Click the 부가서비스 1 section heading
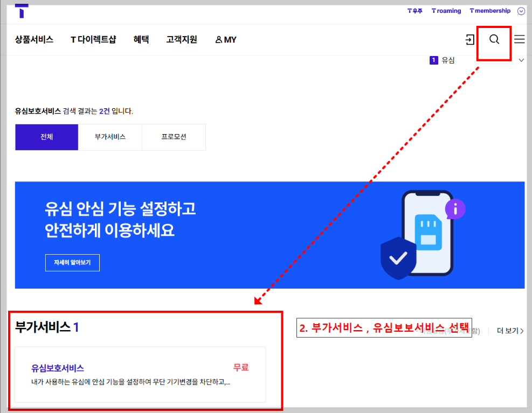Screen dimensions: 532x413 click(x=47, y=327)
